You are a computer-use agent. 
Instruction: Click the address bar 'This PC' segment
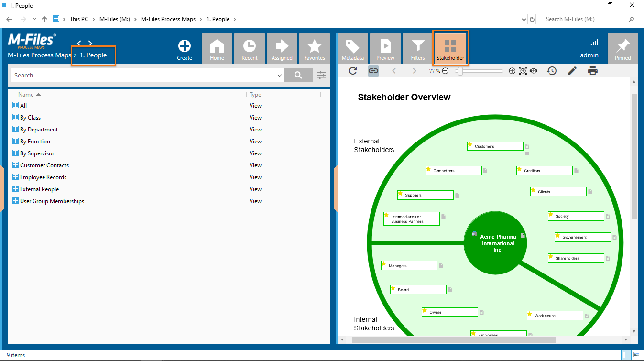(79, 19)
